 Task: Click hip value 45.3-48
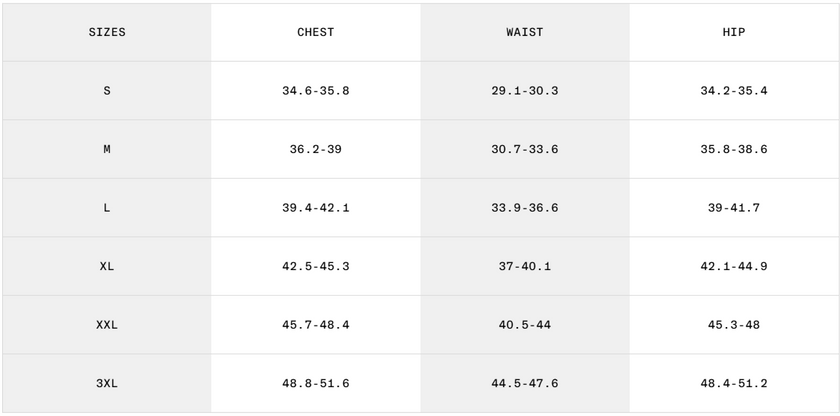pos(734,325)
